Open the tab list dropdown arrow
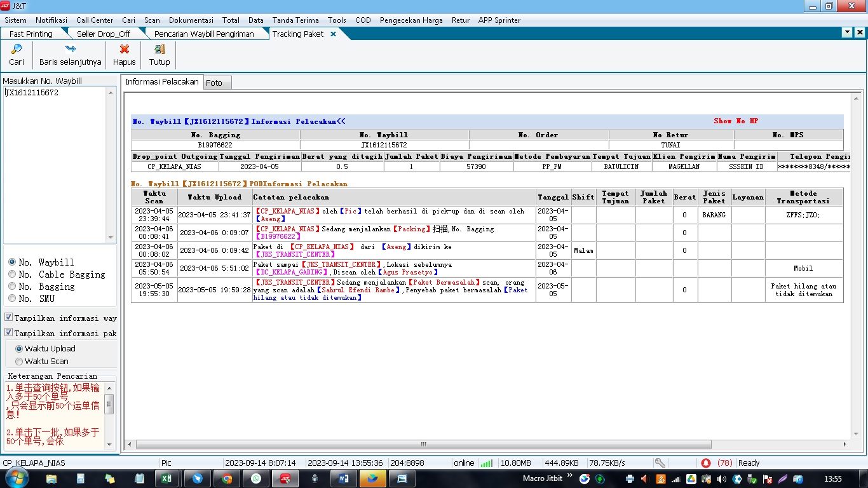 pos(847,32)
